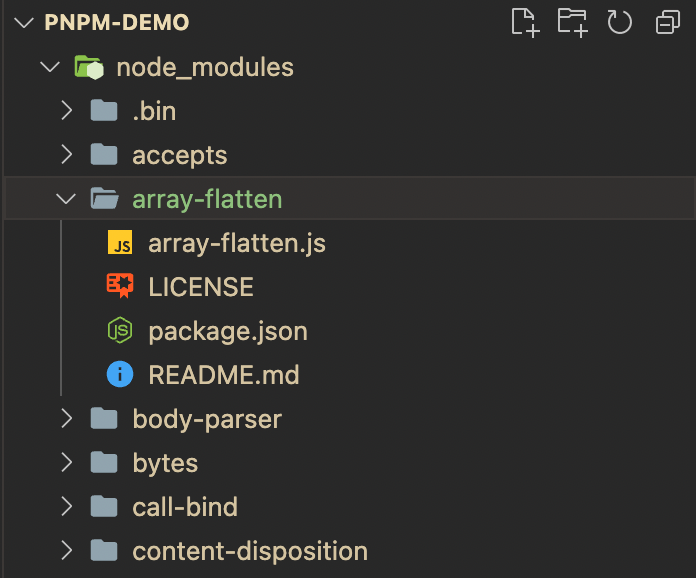This screenshot has width=696, height=578.
Task: Select the .bin folder name
Action: (x=154, y=111)
